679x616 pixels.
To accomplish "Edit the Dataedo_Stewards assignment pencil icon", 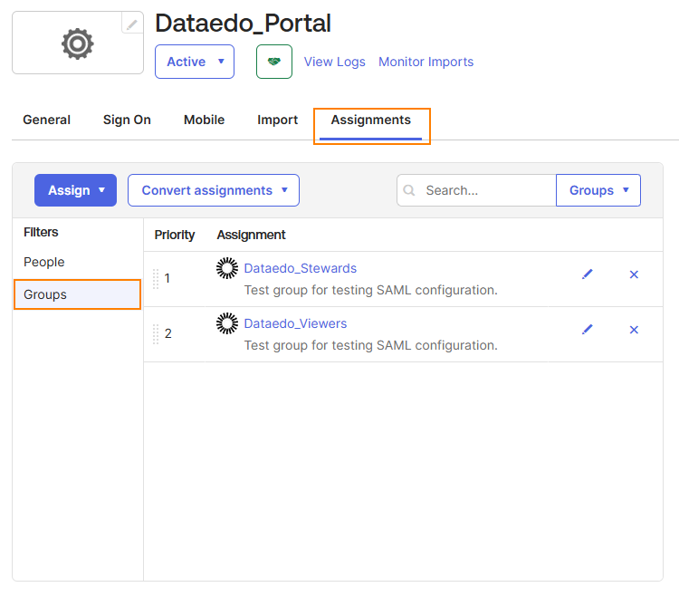I will pyautogui.click(x=588, y=274).
